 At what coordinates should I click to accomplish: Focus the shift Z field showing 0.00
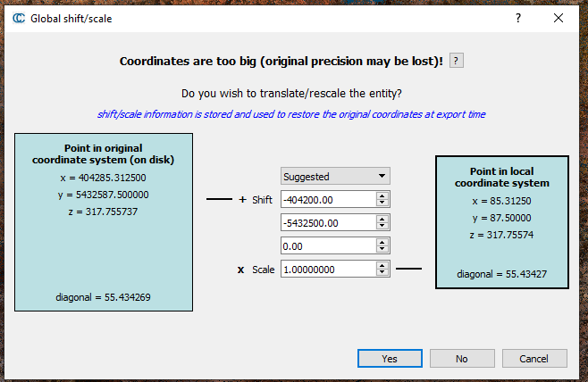point(328,245)
